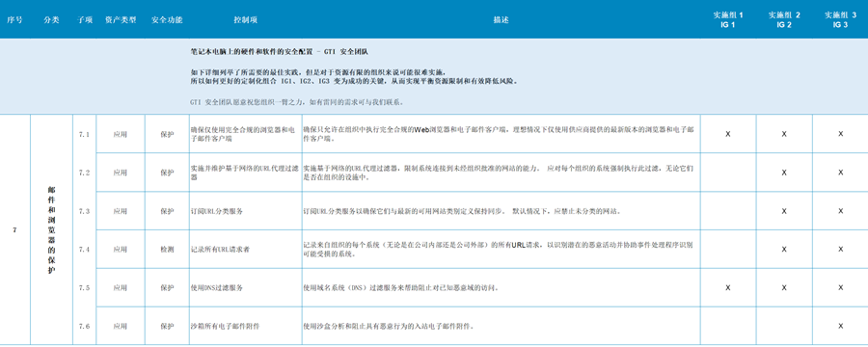
Task: Select control item 记录所有URL请求者
Action: pyautogui.click(x=220, y=249)
